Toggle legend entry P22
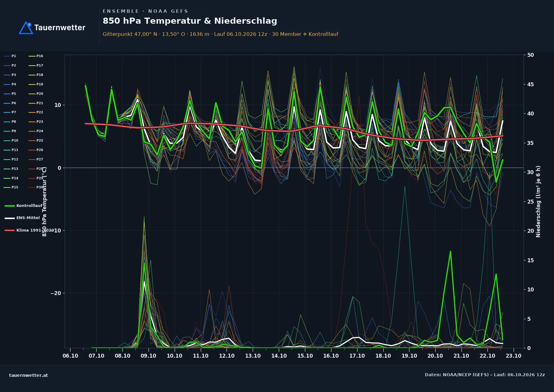The width and height of the screenshot is (554, 392). point(36,112)
